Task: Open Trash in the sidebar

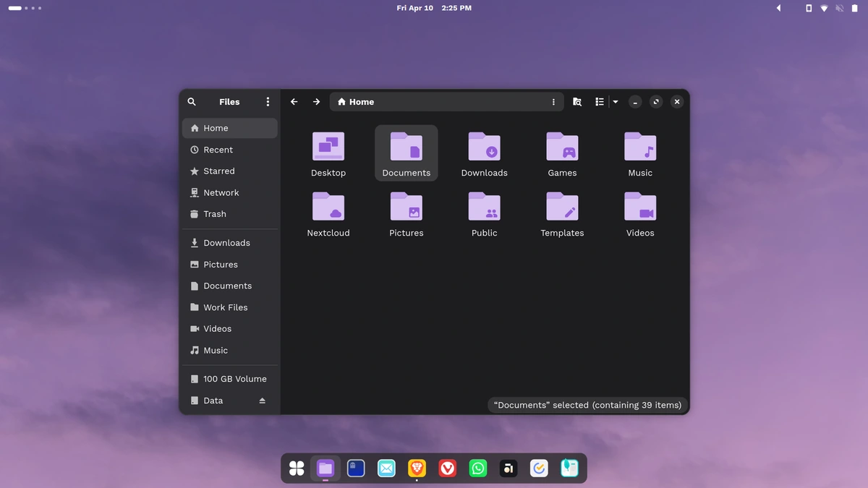Action: click(215, 214)
